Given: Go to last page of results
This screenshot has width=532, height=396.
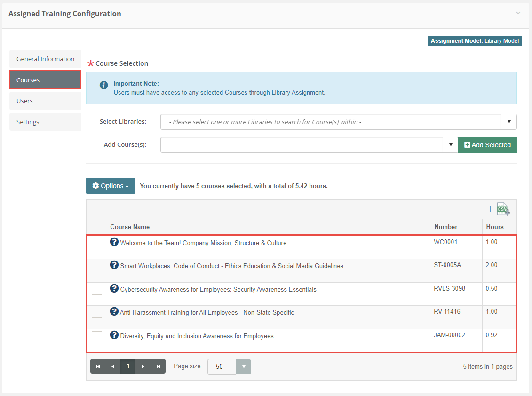Looking at the screenshot, I should pos(158,366).
